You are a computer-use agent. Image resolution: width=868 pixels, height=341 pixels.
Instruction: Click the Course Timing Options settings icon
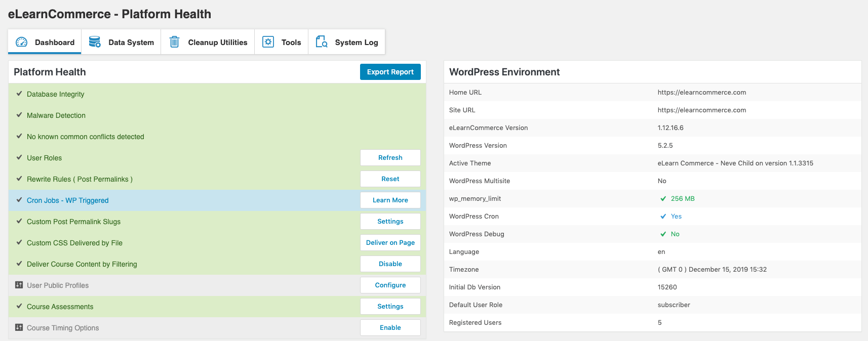19,328
